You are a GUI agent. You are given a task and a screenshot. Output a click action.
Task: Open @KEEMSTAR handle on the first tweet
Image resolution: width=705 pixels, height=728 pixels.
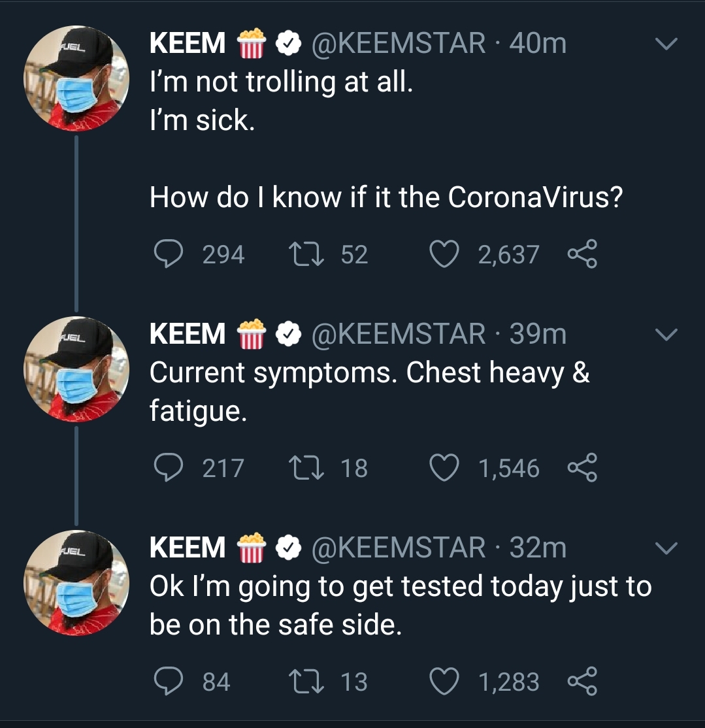(x=399, y=43)
